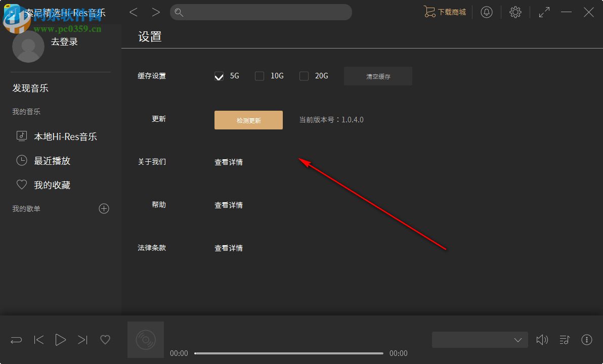Uncheck the 5G cache option
This screenshot has width=603, height=364.
pos(219,76)
